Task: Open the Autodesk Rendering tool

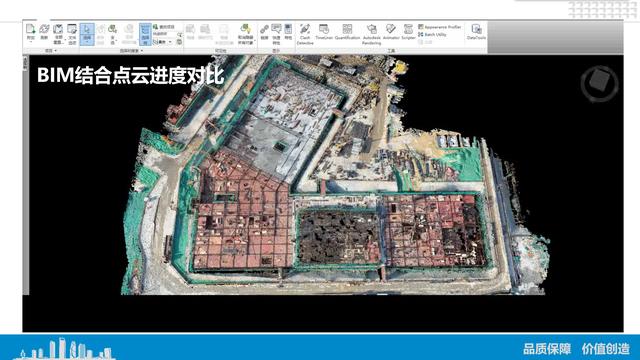Action: tap(371, 34)
